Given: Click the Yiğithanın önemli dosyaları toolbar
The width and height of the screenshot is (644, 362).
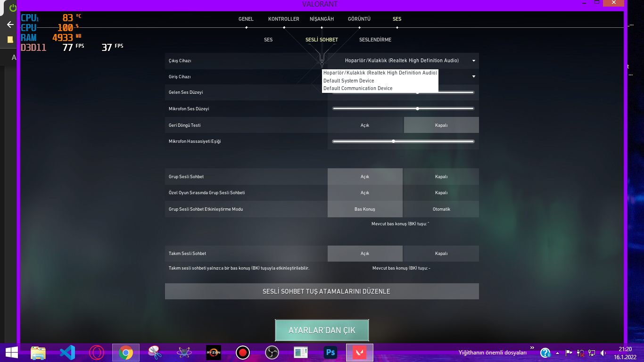Looking at the screenshot, I should [493, 353].
